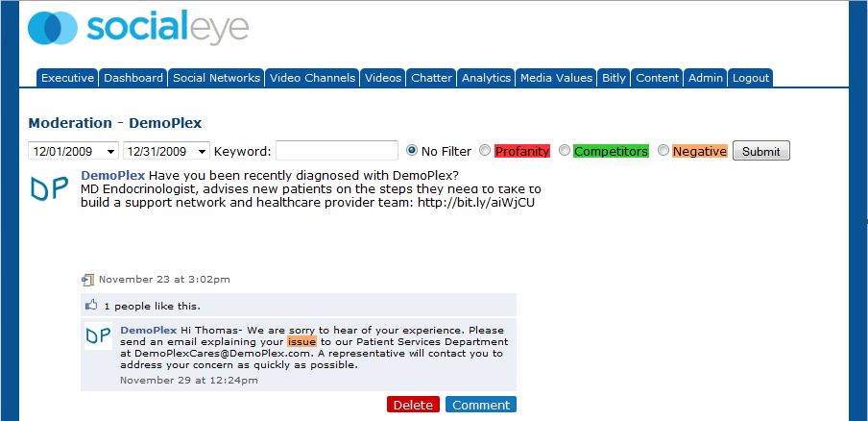Click the thumbs-up like icon
Screen dimensions: 868x421
(91, 305)
